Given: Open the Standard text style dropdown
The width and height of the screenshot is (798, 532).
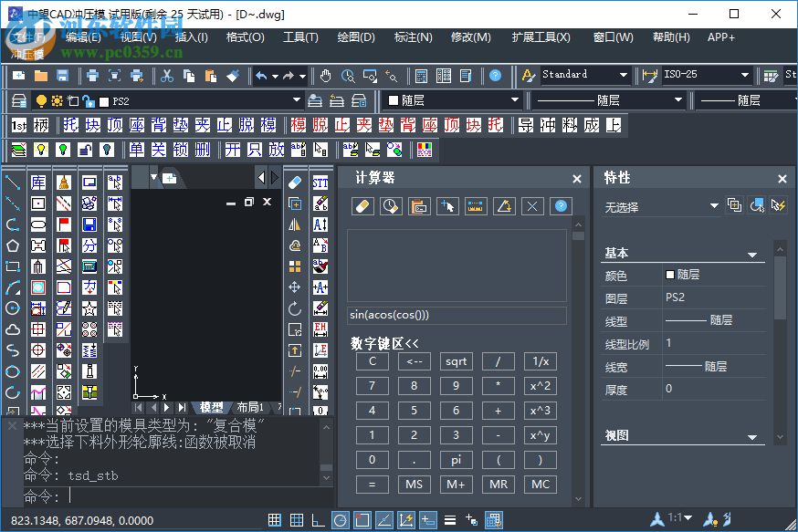Looking at the screenshot, I should (625, 75).
